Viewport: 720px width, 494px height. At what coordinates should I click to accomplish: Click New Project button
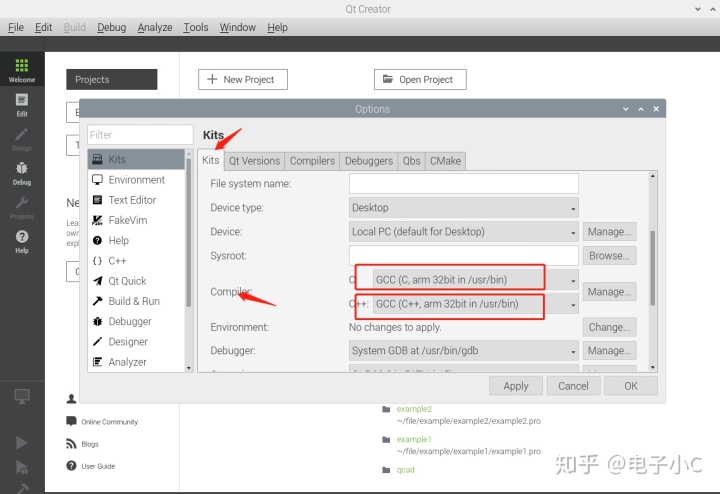(x=242, y=79)
